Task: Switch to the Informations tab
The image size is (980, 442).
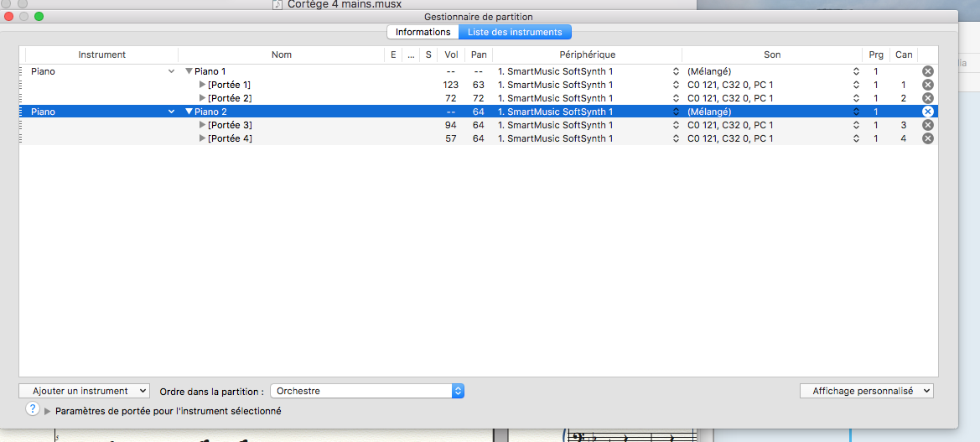Action: click(423, 32)
